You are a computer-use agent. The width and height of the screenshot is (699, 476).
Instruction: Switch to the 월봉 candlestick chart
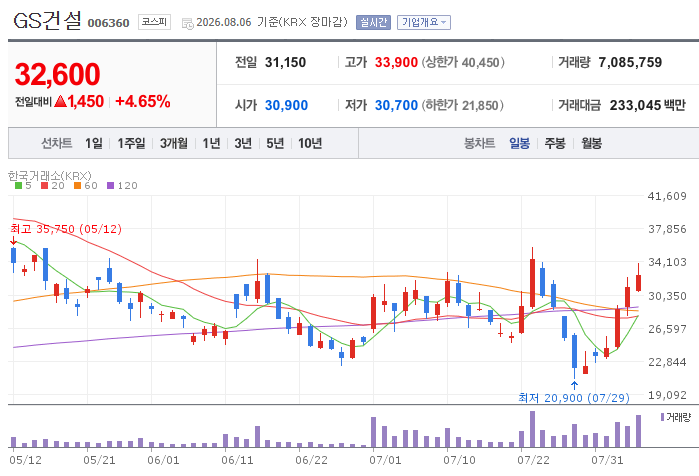591,144
